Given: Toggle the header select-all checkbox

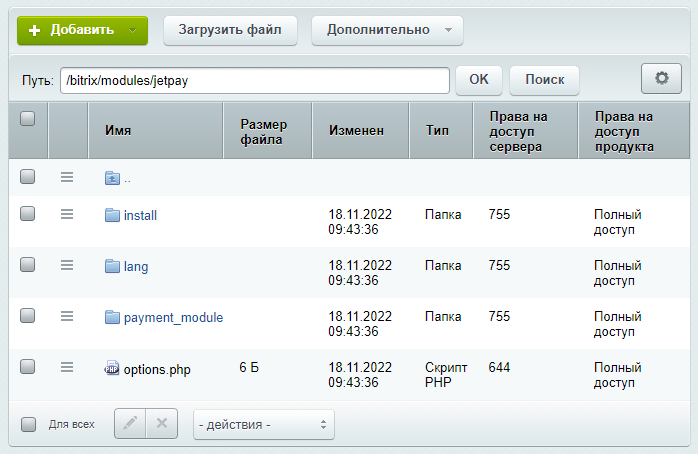Looking at the screenshot, I should tap(28, 118).
